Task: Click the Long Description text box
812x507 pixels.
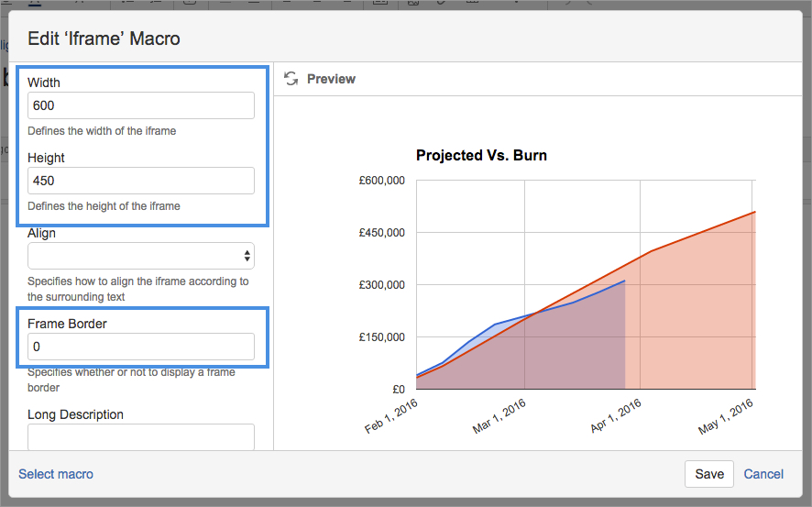Action: tap(141, 436)
